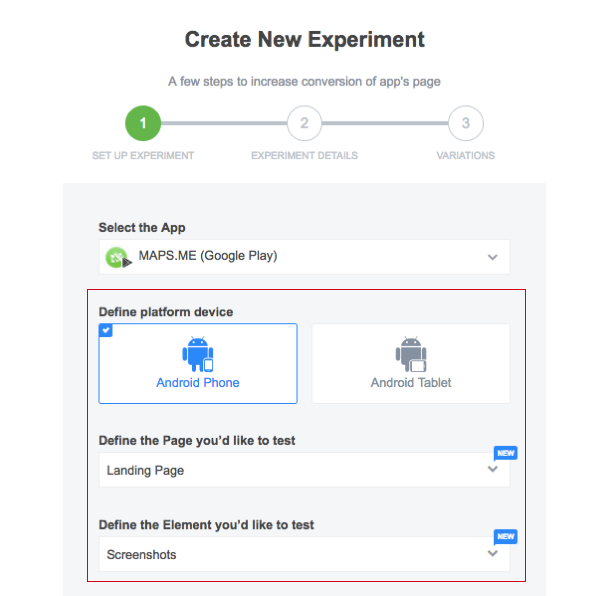
Task: Click 'Define the Page you'd like to test'
Action: click(x=197, y=441)
